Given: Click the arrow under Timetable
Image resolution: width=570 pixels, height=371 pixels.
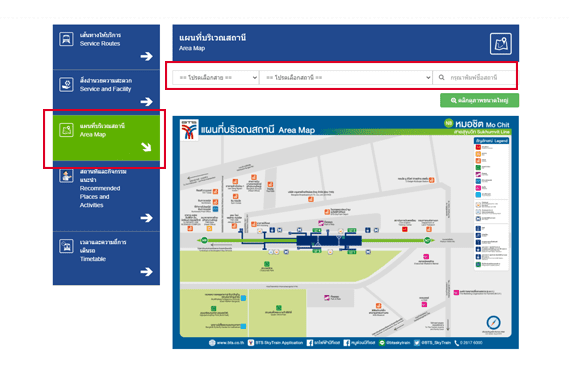Looking at the screenshot, I should coord(146,271).
